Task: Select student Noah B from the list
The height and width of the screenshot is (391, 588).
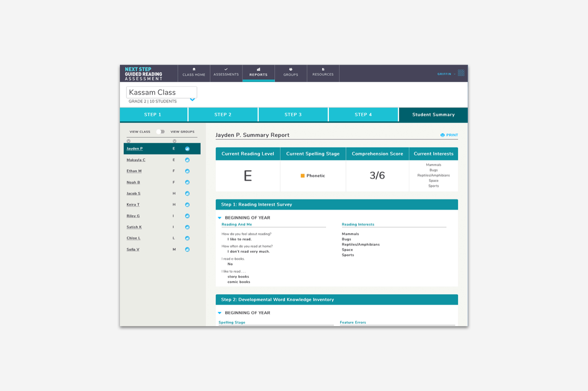Action: pos(133,182)
